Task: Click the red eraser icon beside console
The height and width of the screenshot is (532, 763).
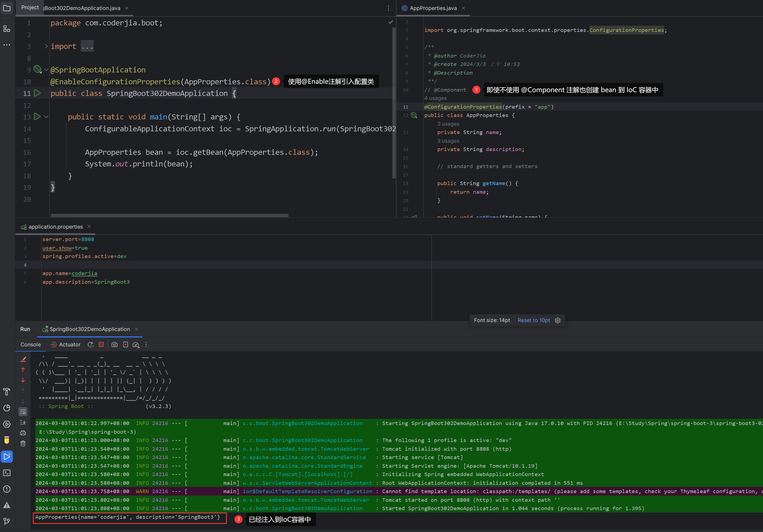Action: (23, 359)
